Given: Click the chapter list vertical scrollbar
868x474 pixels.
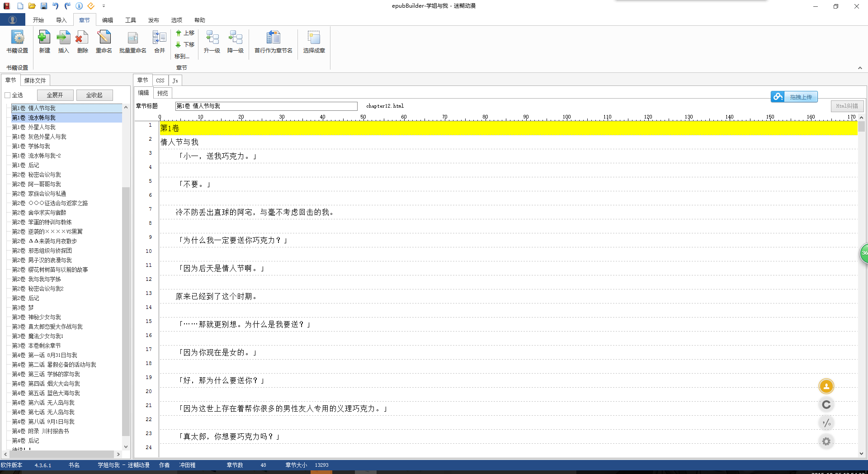Looking at the screenshot, I should tap(126, 271).
